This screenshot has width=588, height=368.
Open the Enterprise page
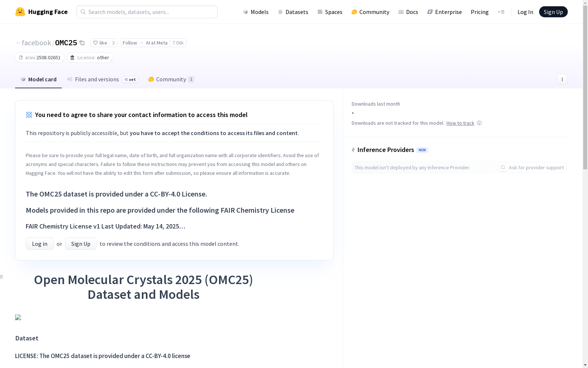[x=444, y=12]
